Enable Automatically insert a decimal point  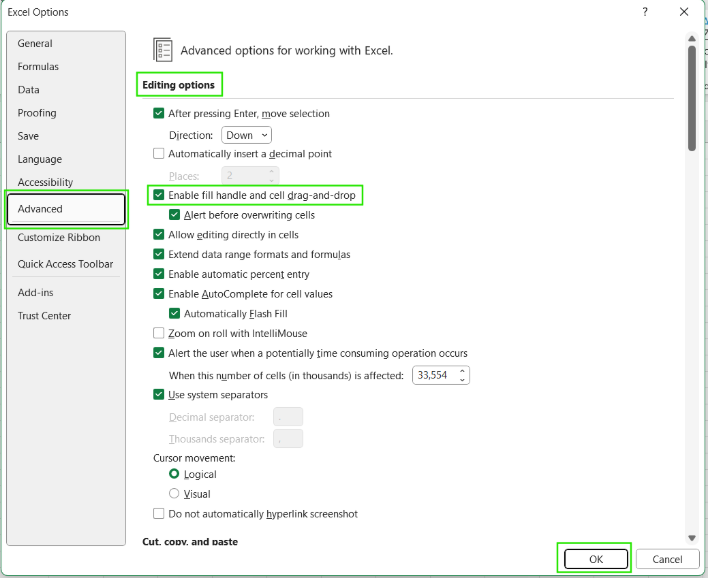[x=159, y=154]
